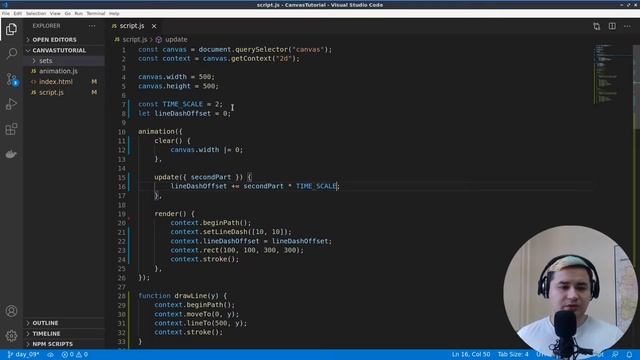Open the Run and Debug view

click(11, 104)
